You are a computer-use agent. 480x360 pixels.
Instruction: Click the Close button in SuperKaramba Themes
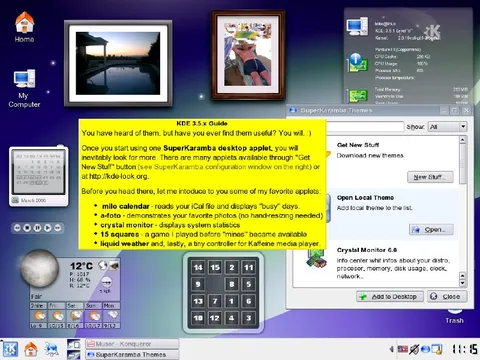pos(447,296)
